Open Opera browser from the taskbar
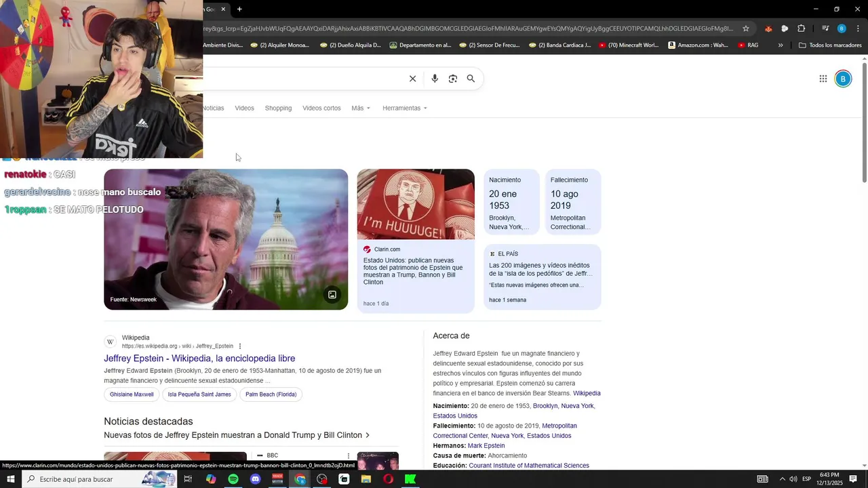868x488 pixels. (x=388, y=479)
